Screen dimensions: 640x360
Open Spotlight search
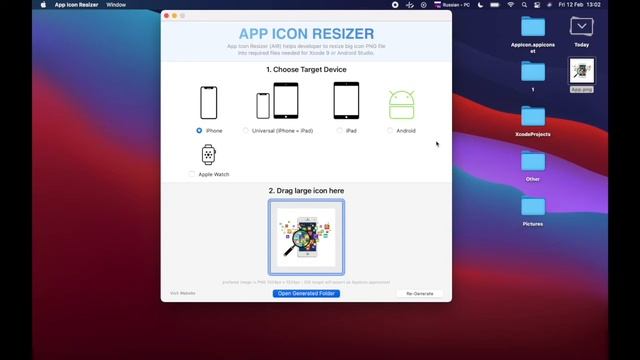[524, 5]
